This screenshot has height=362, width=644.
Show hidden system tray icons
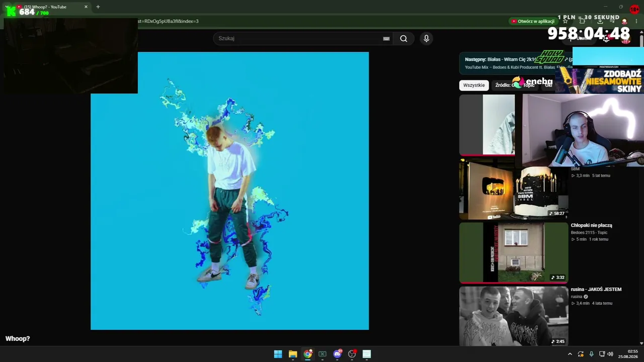pyautogui.click(x=570, y=354)
